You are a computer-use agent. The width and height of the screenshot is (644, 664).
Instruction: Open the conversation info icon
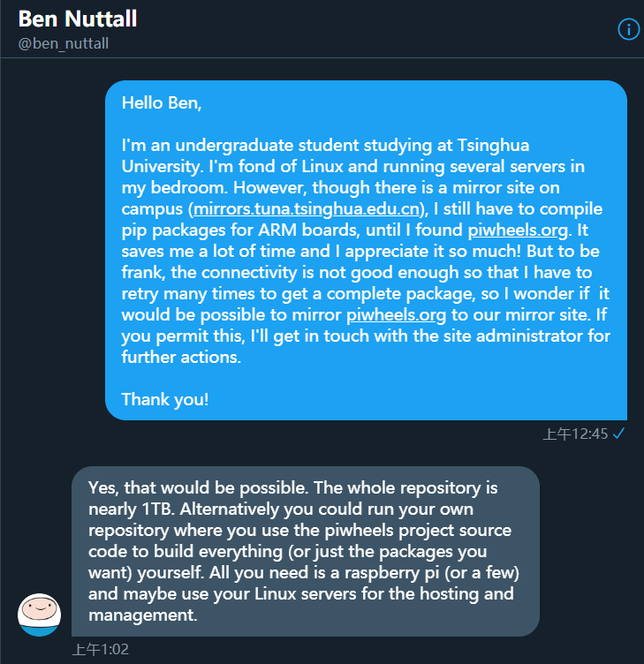click(628, 29)
